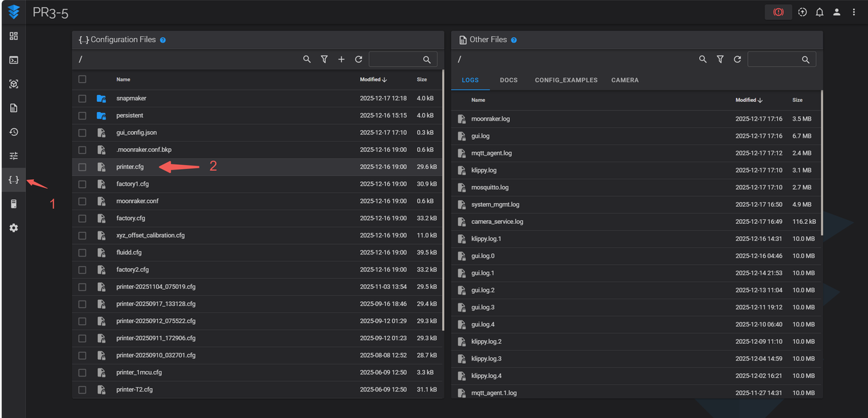Screen dimensions: 868x418
Task: Open the Console icon in sidebar
Action: click(x=14, y=60)
